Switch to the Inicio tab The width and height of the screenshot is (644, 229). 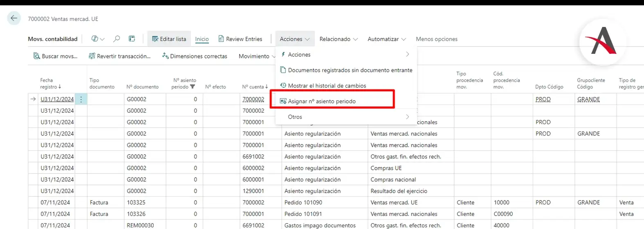[202, 39]
